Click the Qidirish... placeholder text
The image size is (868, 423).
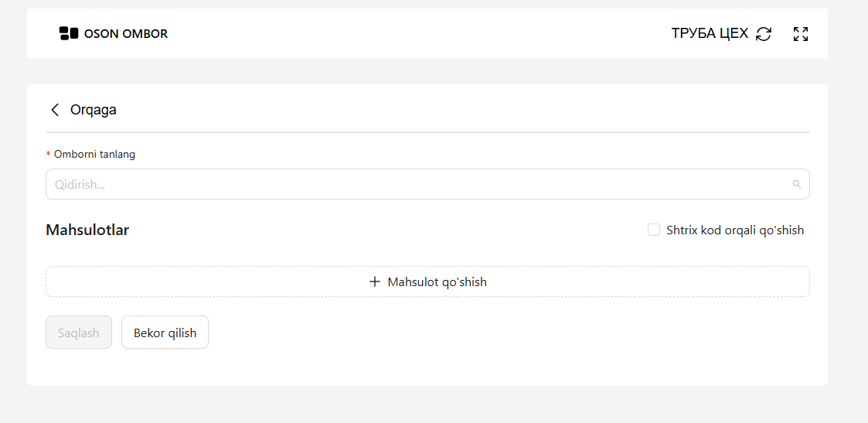pos(80,185)
